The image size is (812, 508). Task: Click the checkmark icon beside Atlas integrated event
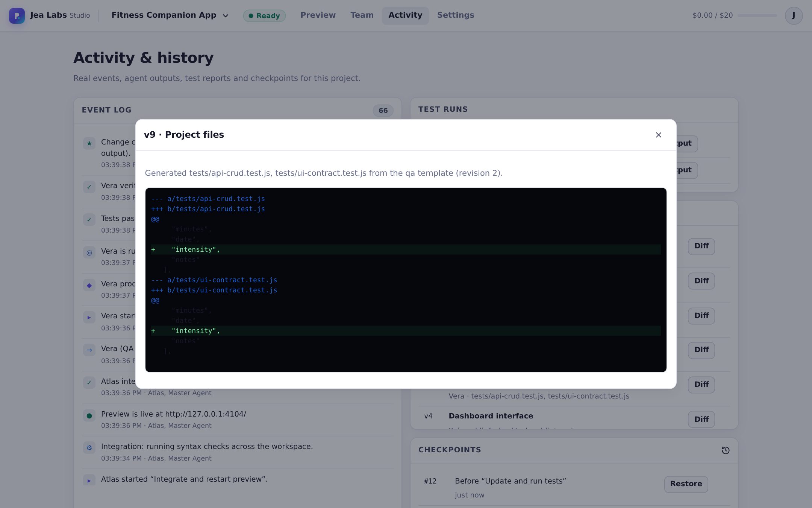tap(89, 383)
